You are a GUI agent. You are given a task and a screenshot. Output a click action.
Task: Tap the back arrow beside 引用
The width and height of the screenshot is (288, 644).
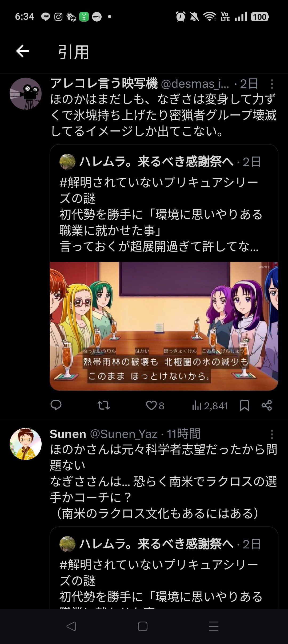pyautogui.click(x=22, y=51)
